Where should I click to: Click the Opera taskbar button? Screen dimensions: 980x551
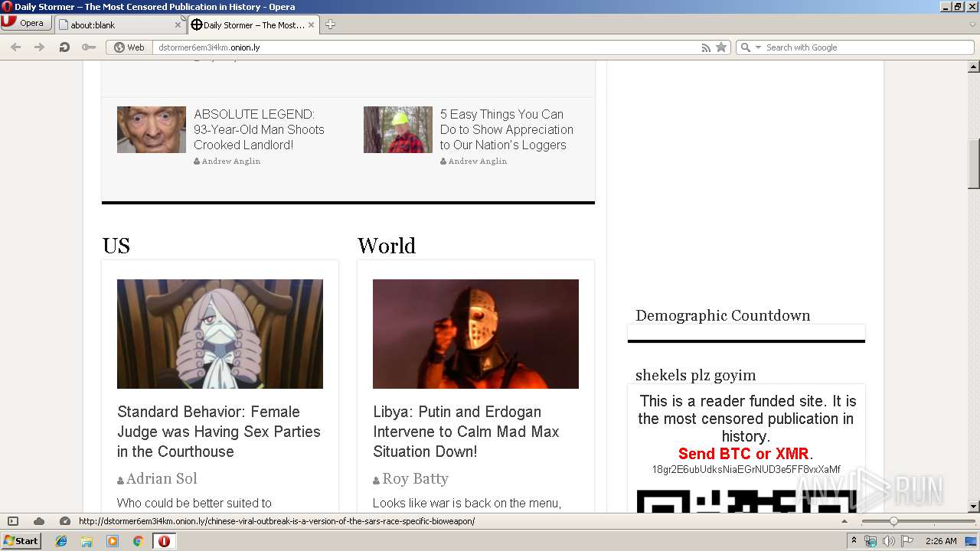click(x=164, y=541)
